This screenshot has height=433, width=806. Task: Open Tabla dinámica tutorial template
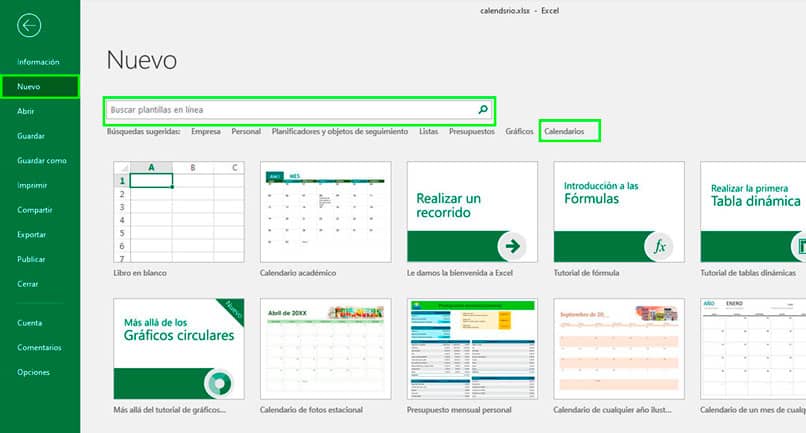tap(753, 212)
